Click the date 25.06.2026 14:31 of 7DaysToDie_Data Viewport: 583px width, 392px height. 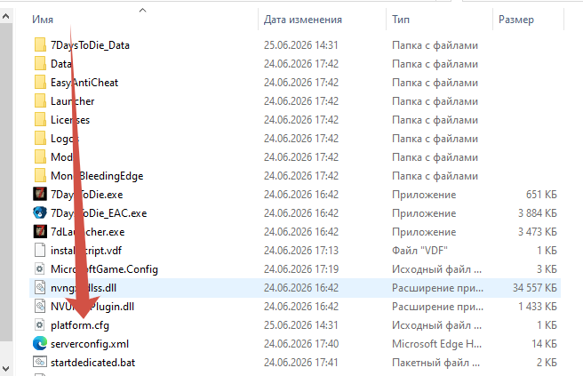click(301, 45)
